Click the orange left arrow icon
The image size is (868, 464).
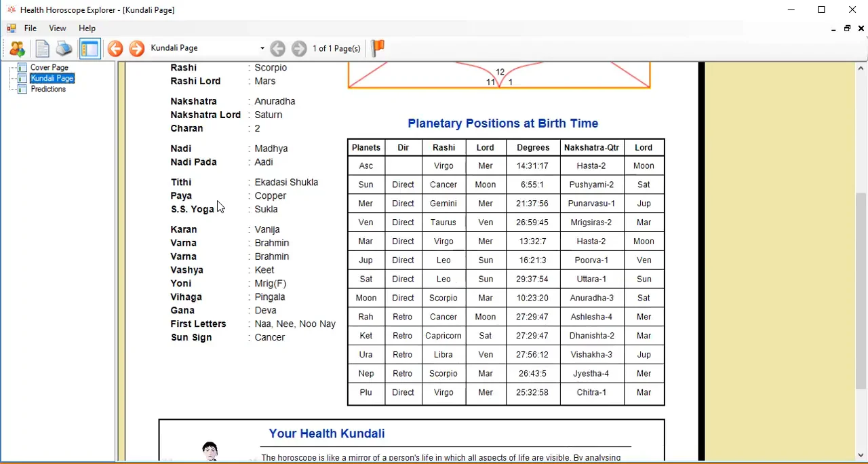click(115, 49)
